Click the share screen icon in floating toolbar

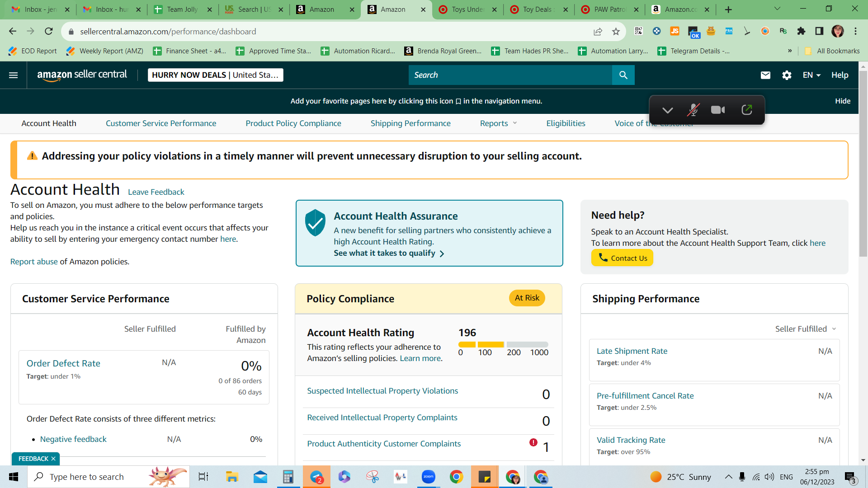coord(747,110)
